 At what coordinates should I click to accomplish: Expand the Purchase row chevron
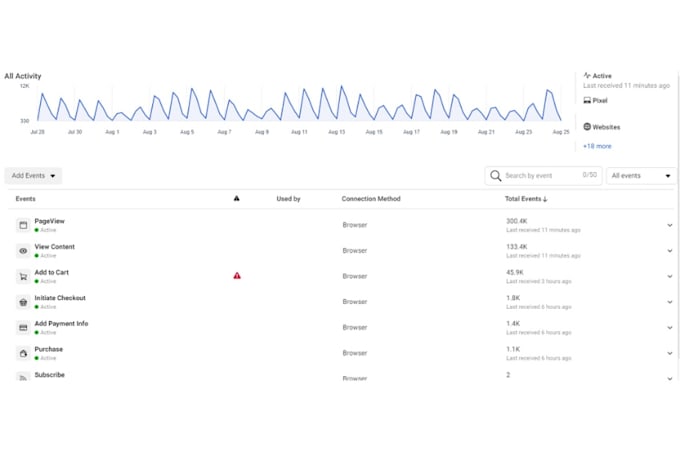[670, 353]
